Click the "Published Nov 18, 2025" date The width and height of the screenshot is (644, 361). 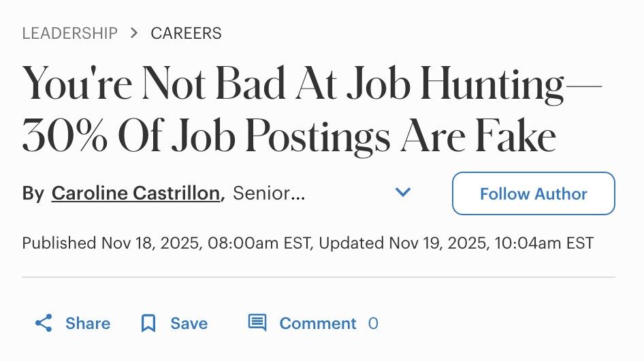[111, 242]
